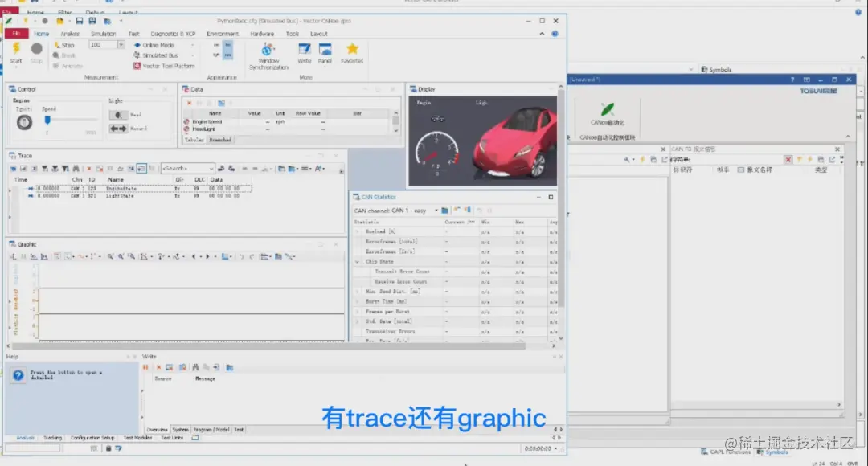Open the time display dropdown in the status bar
The width and height of the screenshot is (868, 466).
pyautogui.click(x=556, y=448)
